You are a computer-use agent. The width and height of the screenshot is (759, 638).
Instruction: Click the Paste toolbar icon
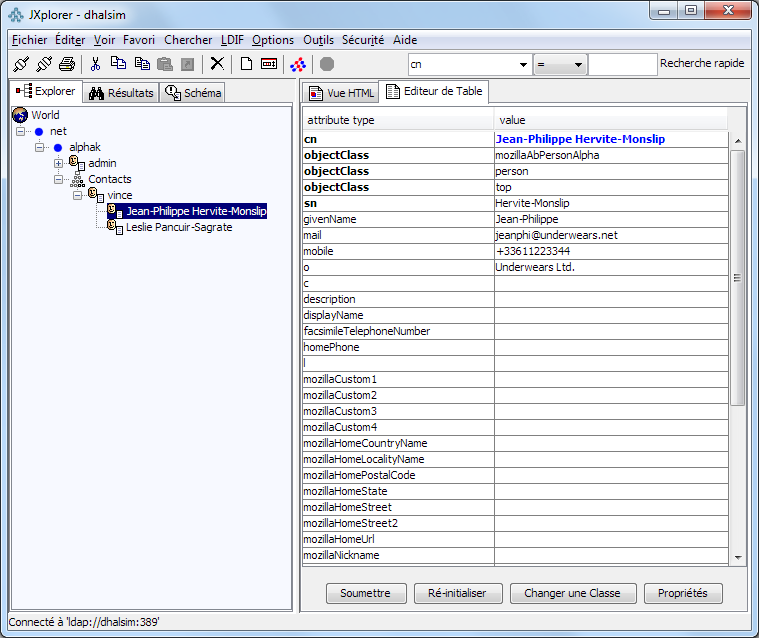coord(165,64)
